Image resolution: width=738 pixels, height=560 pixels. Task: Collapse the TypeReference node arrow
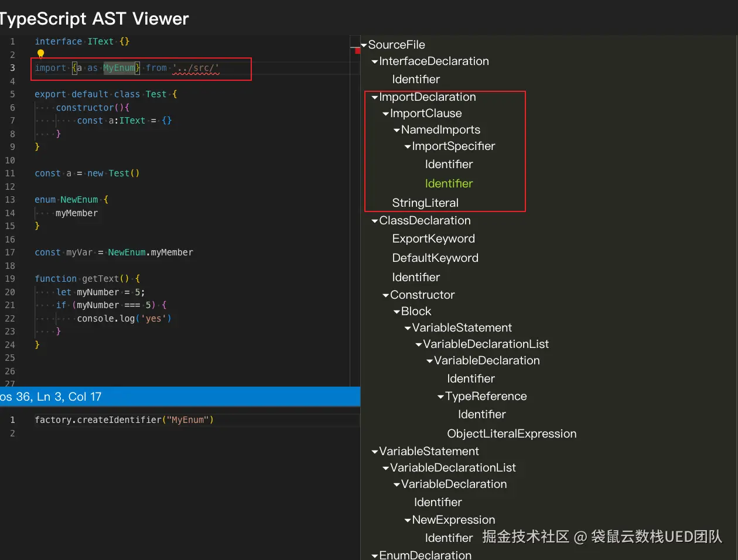(440, 397)
